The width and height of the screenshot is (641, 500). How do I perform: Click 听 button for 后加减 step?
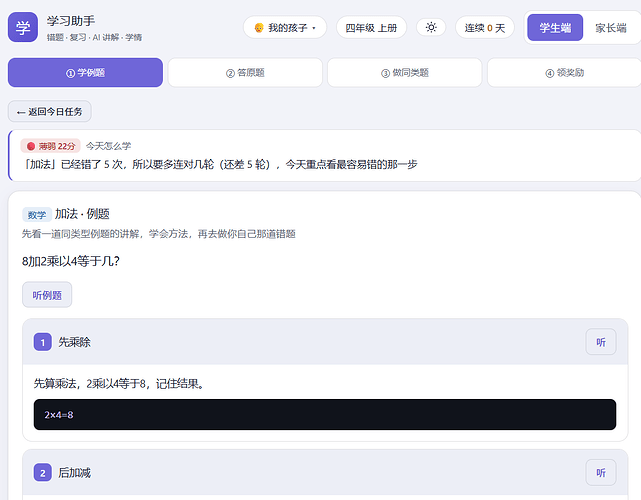tap(601, 473)
